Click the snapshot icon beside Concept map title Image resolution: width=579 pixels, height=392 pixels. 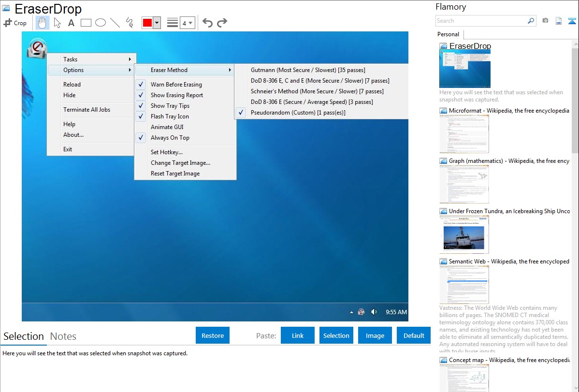point(443,360)
